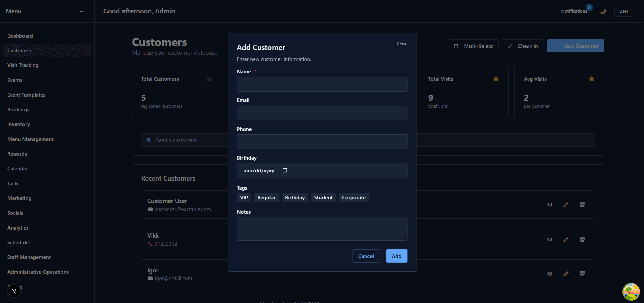644x303 pixels.
Task: Open Event Templates page
Action: (47, 95)
